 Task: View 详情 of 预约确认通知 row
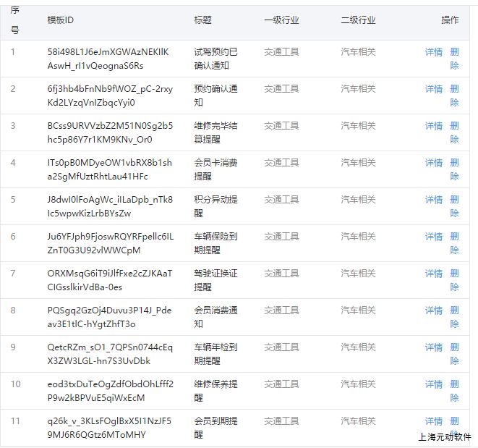click(433, 89)
